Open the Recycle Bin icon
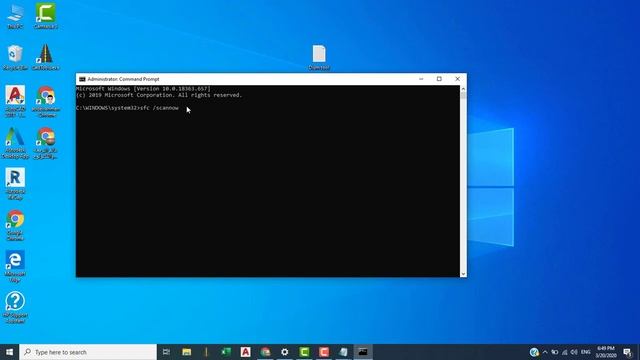Screen dimensions: 640x360 tap(15, 58)
